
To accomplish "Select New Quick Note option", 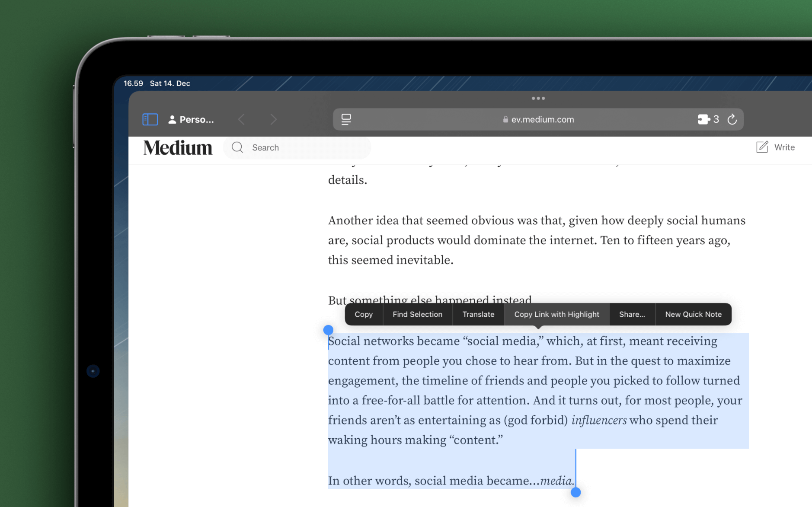I will [x=693, y=314].
